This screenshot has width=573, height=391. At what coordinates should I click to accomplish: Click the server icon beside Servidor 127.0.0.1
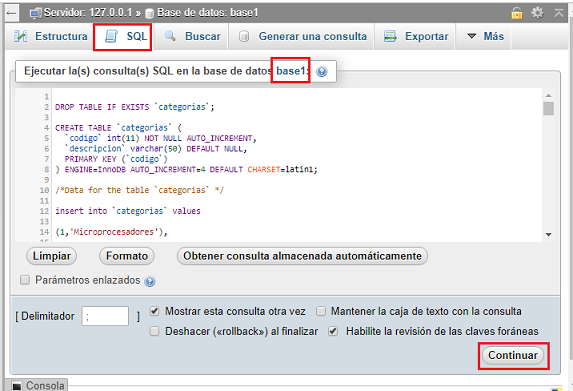point(35,13)
